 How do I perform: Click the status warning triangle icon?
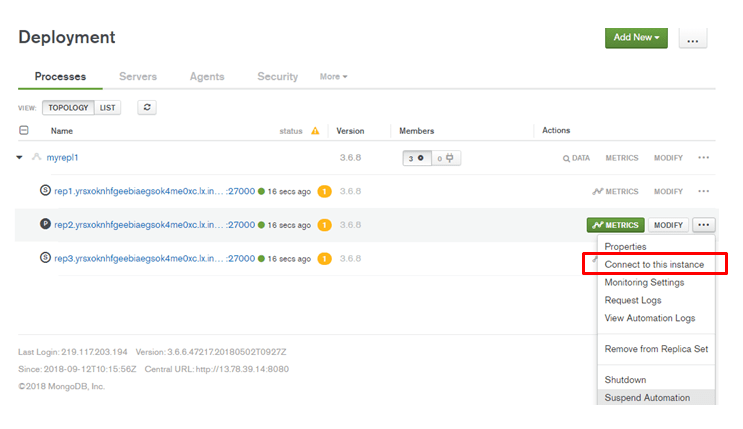click(x=315, y=131)
